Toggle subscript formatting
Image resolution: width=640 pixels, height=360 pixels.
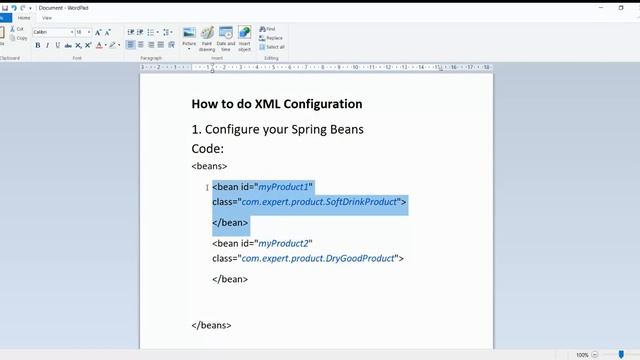pos(78,45)
